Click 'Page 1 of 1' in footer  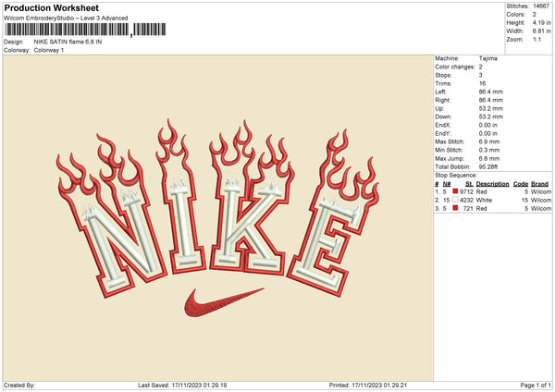536,385
